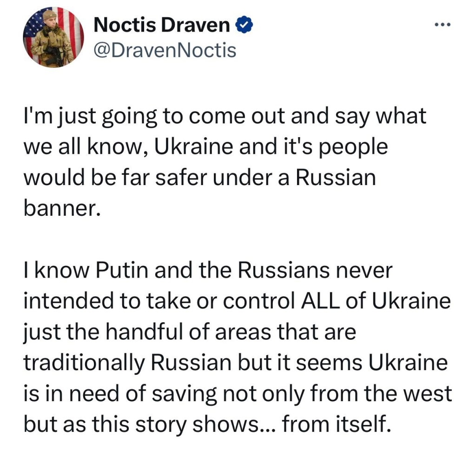The image size is (476, 451).
Task: Click the line starting "I'm just going"
Action: point(225,117)
